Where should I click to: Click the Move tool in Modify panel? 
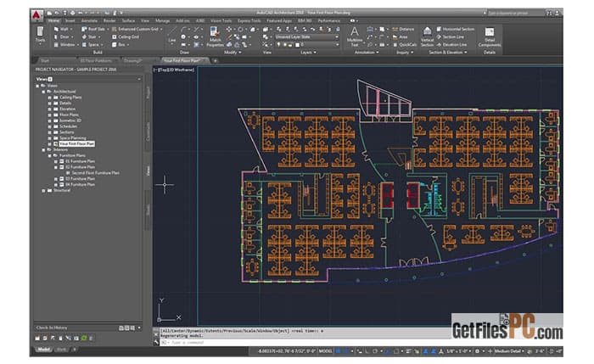click(x=229, y=29)
